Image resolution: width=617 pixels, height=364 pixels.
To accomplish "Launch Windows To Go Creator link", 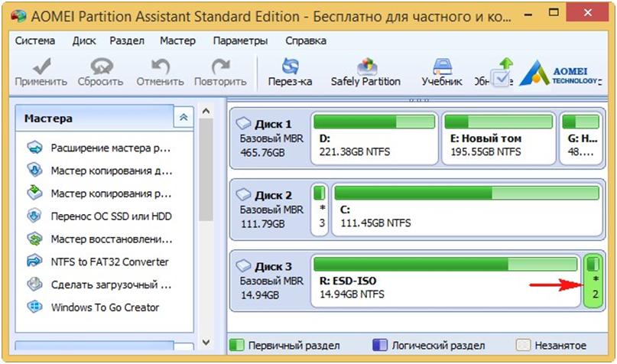I will click(x=105, y=307).
